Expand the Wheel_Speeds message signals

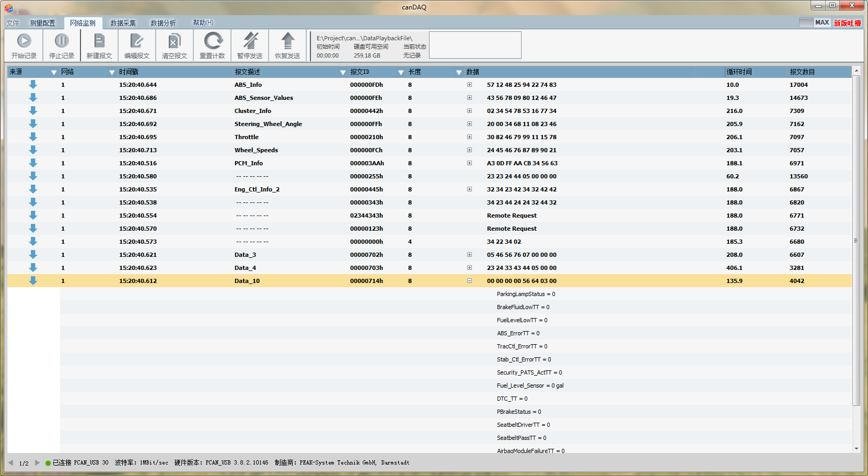point(469,150)
